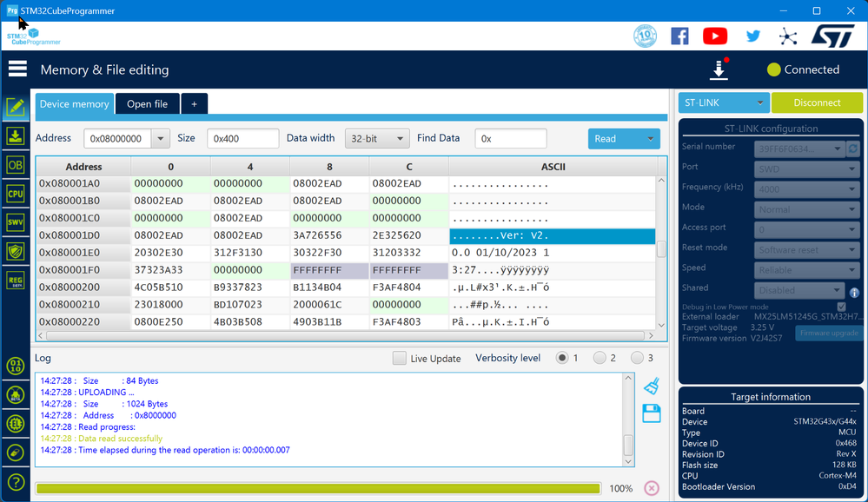Refresh the ST-LINK serial number list
Screen dimensions: 868x502
tap(853, 149)
